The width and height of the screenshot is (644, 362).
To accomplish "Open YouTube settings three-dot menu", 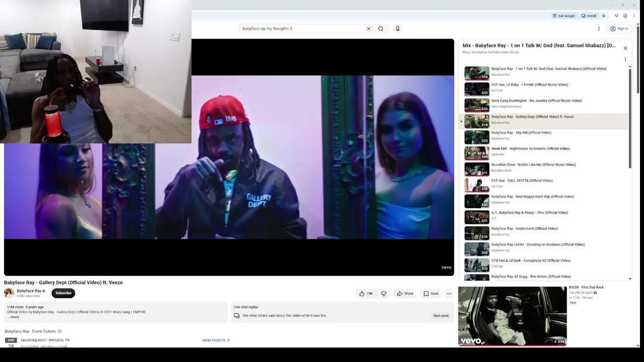I will [599, 29].
